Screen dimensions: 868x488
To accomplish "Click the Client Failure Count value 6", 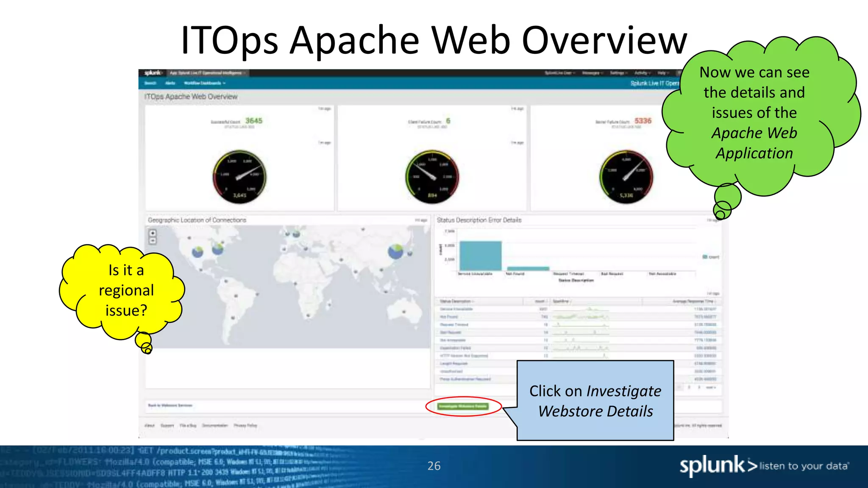I will [x=448, y=121].
